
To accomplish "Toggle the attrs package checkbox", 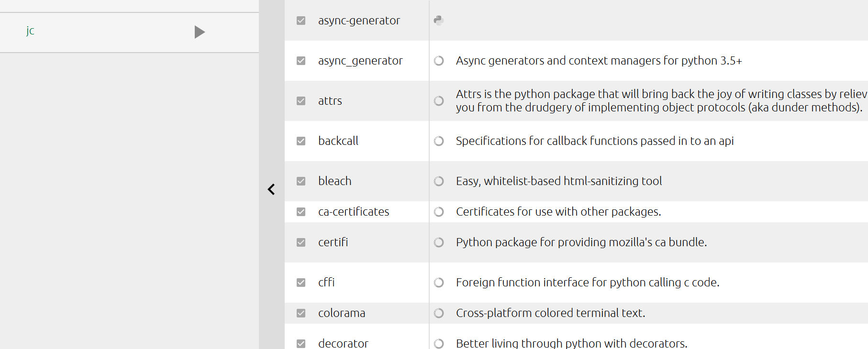I will (x=301, y=101).
